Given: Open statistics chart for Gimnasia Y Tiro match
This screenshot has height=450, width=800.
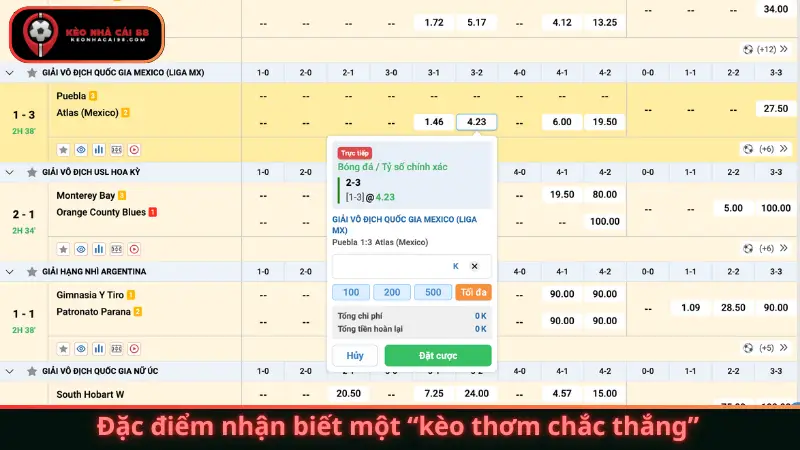Looking at the screenshot, I should [x=98, y=349].
